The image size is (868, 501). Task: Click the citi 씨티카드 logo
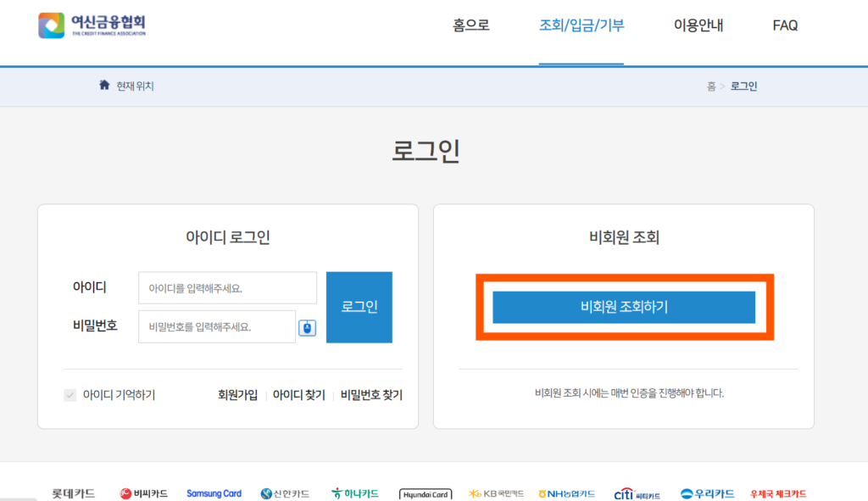coord(637,493)
